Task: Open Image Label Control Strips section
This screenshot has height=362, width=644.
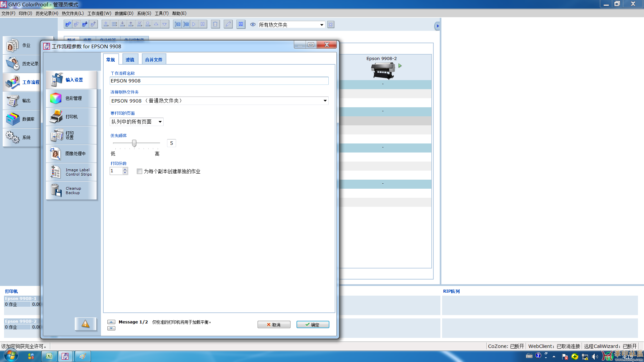Action: (71, 172)
